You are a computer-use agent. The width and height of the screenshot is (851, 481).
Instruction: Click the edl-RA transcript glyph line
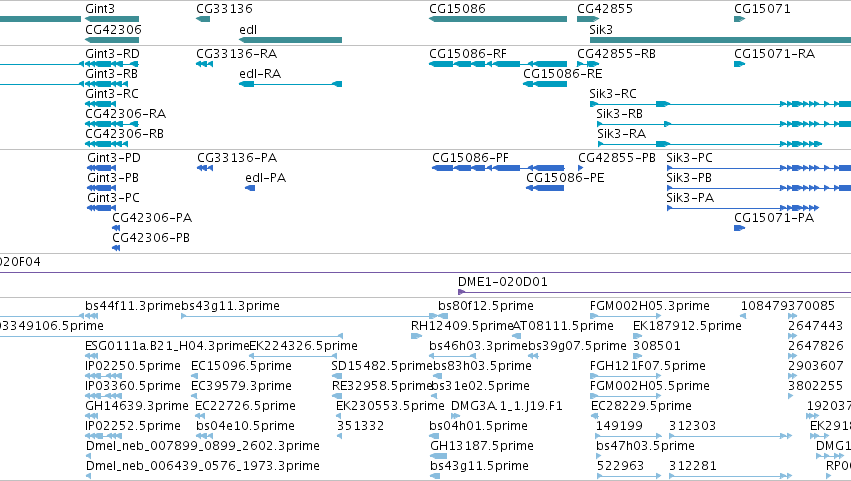(x=290, y=84)
